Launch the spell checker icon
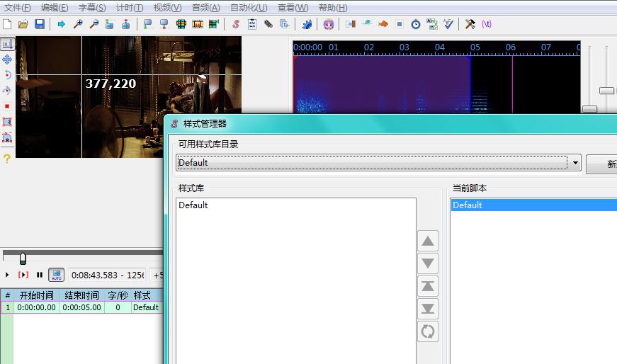Screen dimensions: 617x364 pyautogui.click(x=448, y=24)
